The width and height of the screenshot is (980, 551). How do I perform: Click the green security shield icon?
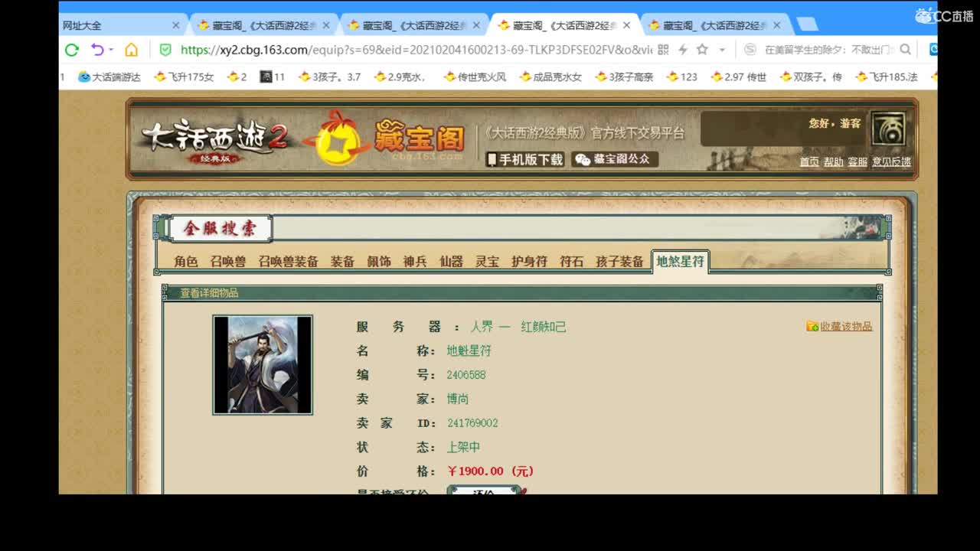(x=165, y=50)
